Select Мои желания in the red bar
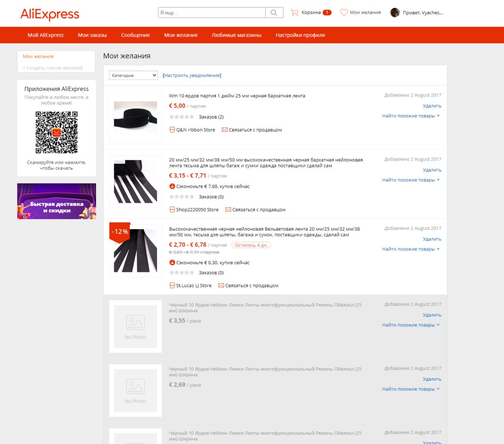The height and width of the screenshot is (444, 504). coord(181,35)
